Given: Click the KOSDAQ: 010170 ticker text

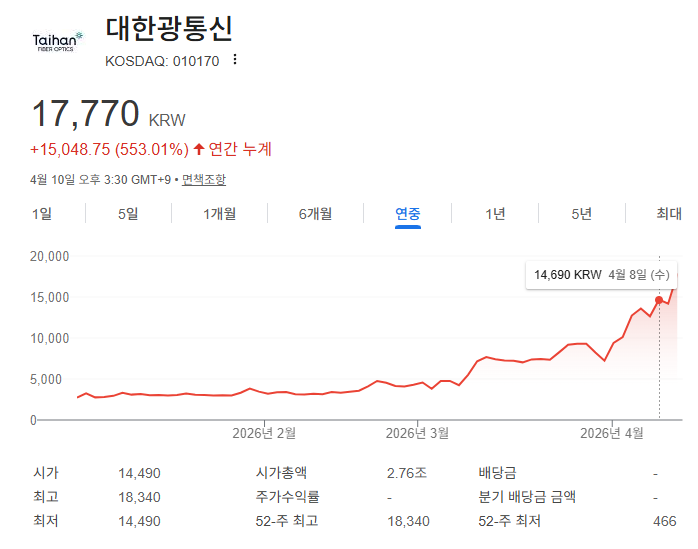Looking at the screenshot, I should click(x=162, y=61).
